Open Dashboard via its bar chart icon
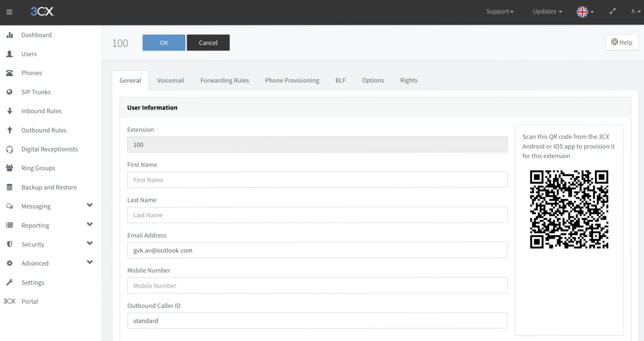This screenshot has height=341, width=644. tap(10, 35)
